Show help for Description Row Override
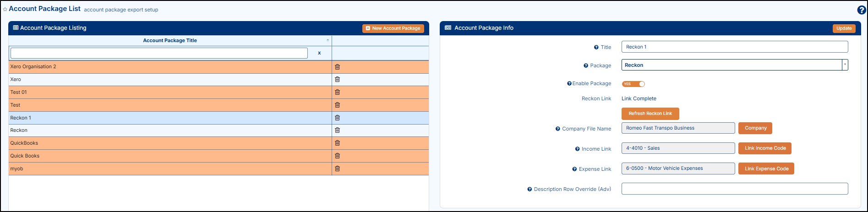The width and height of the screenshot is (868, 212). click(530, 189)
